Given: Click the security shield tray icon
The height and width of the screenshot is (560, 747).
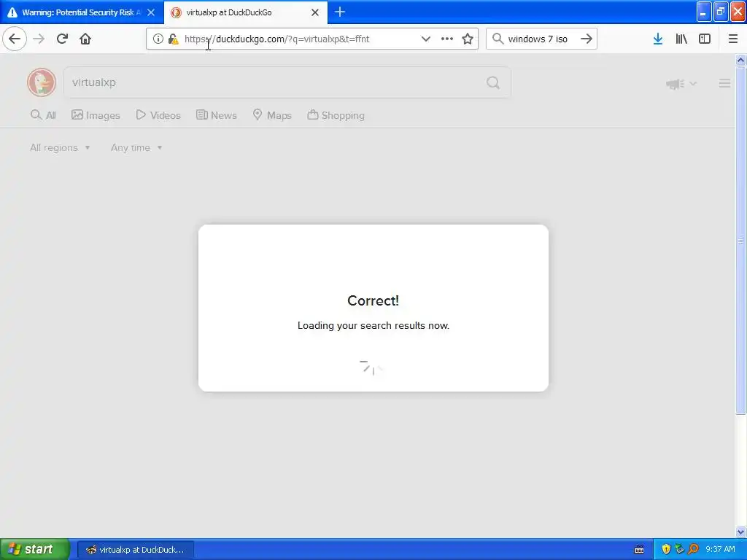Looking at the screenshot, I should click(x=666, y=550).
